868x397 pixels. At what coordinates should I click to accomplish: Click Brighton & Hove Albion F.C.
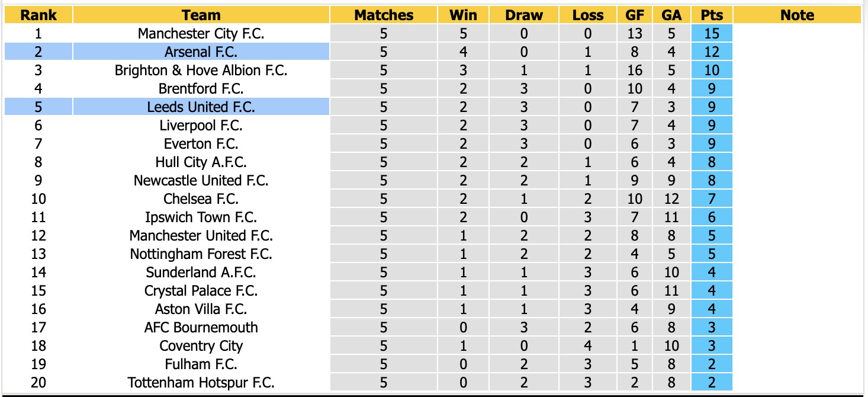pos(201,71)
